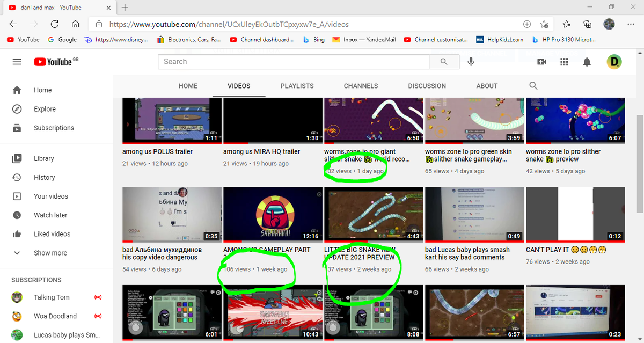Image resolution: width=644 pixels, height=343 pixels.
Task: Reload the page with the refresh button
Action: coord(54,24)
